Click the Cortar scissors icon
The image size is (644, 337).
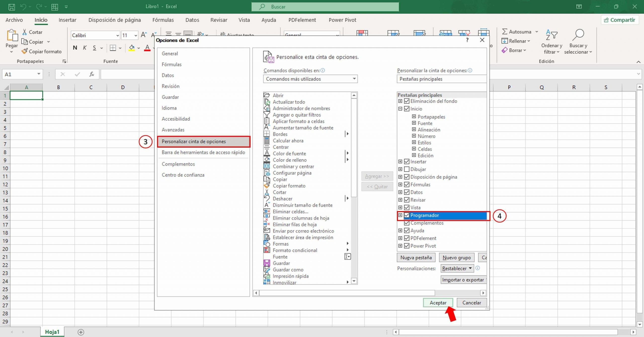coord(25,31)
